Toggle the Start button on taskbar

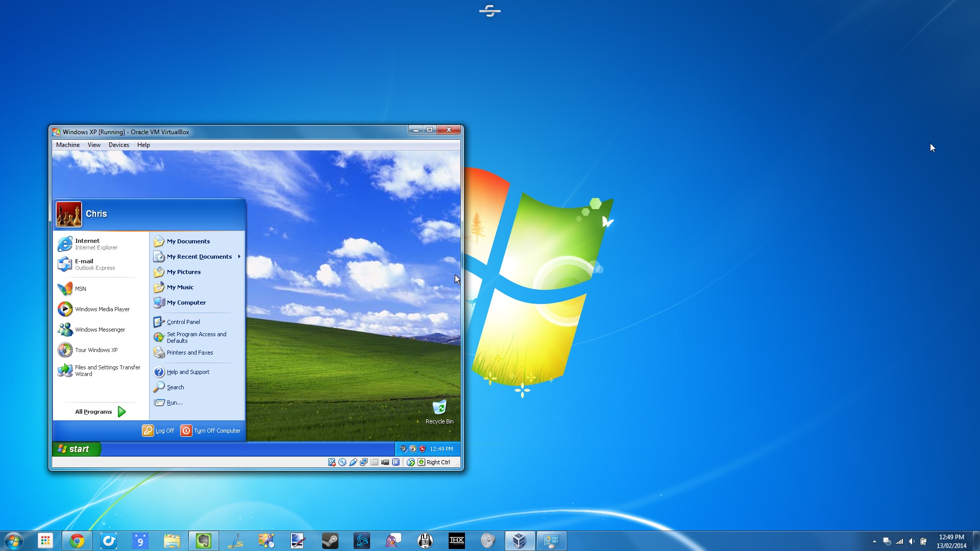pyautogui.click(x=13, y=540)
